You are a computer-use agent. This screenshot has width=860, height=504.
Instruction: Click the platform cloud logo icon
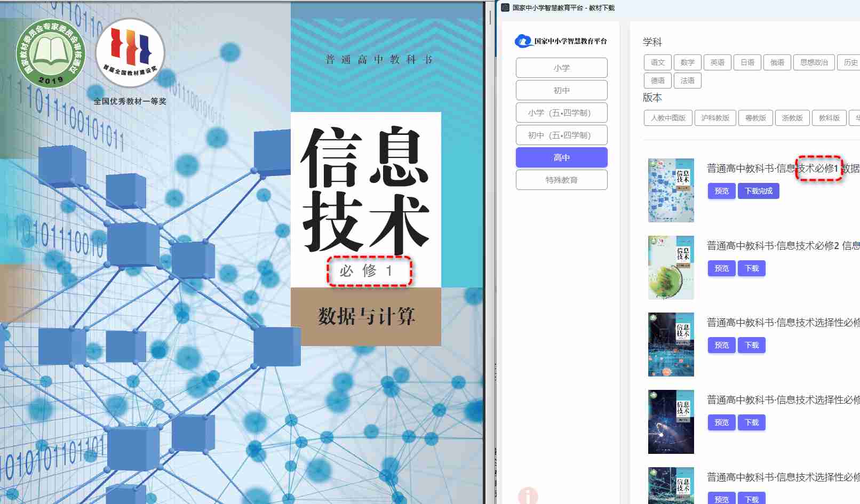(x=523, y=41)
